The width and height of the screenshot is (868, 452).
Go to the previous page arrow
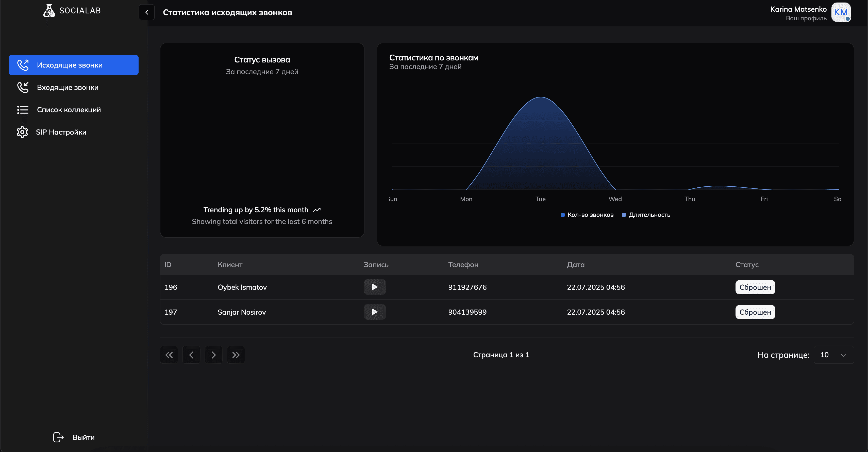point(191,355)
